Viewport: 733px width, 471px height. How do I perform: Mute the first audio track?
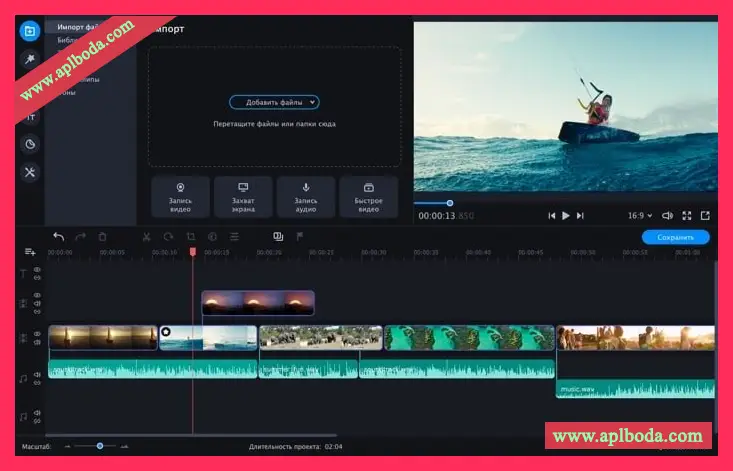click(37, 374)
